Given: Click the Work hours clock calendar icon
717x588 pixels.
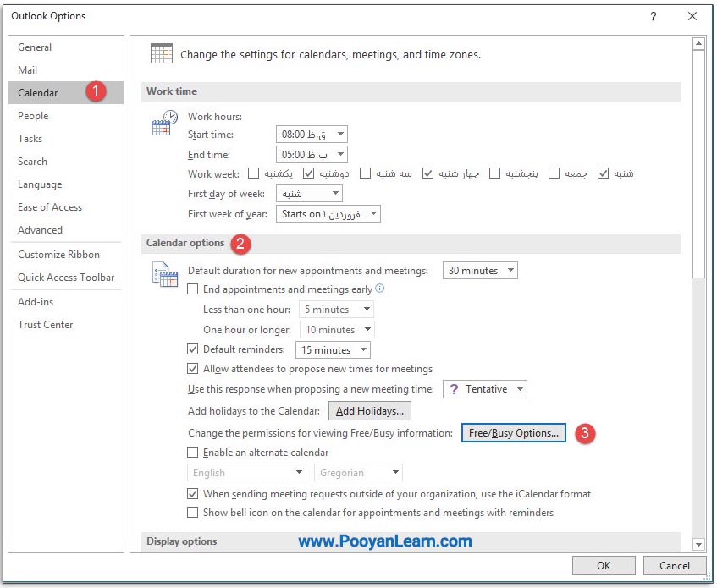Looking at the screenshot, I should click(x=164, y=123).
